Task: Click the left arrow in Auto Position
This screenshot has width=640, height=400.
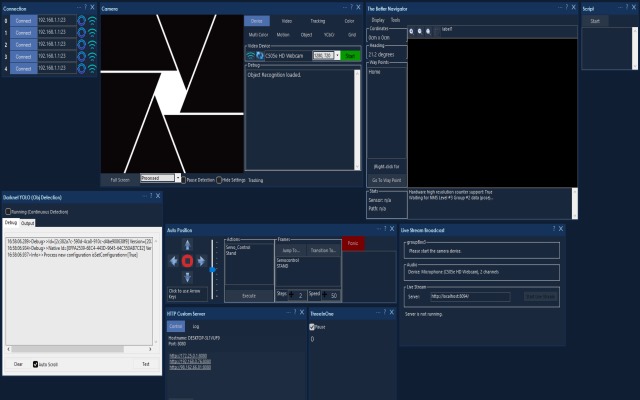Action: [173, 261]
